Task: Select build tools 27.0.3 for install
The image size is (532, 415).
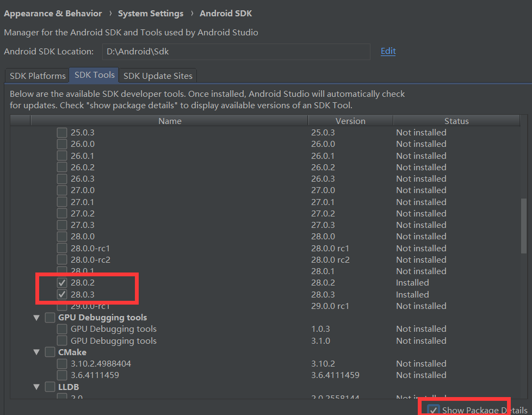Action: pyautogui.click(x=61, y=225)
